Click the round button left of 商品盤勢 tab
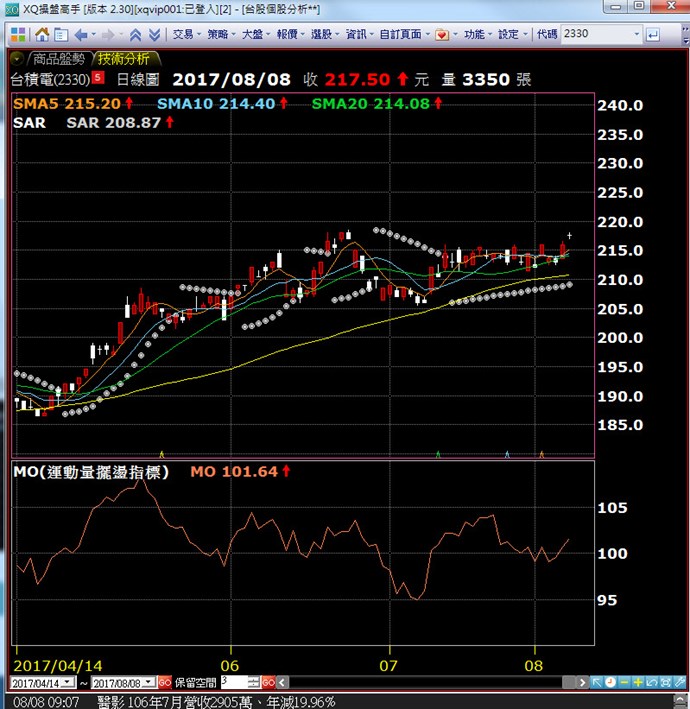This screenshot has height=709, width=690. pyautogui.click(x=17, y=59)
